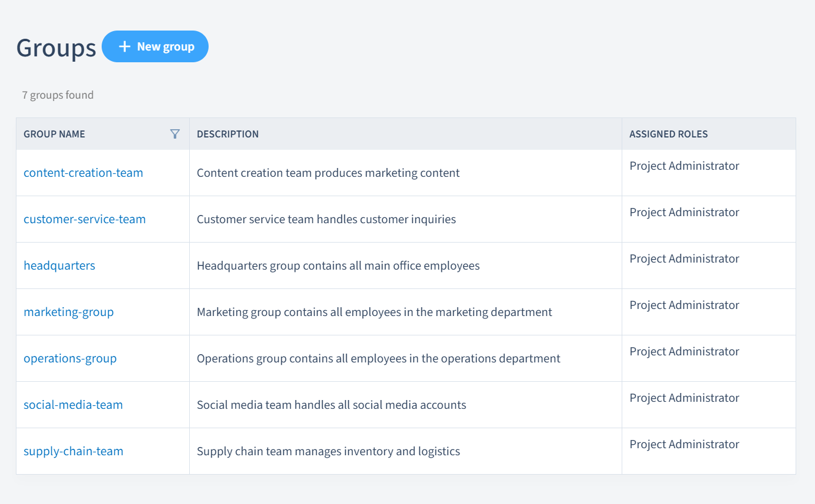
Task: Open the operations-group link
Action: click(70, 358)
